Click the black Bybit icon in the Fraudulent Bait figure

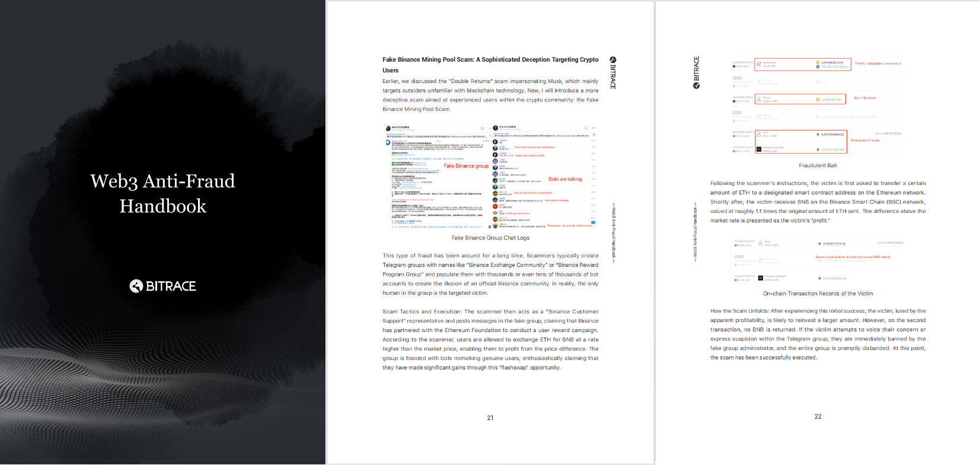759,149
